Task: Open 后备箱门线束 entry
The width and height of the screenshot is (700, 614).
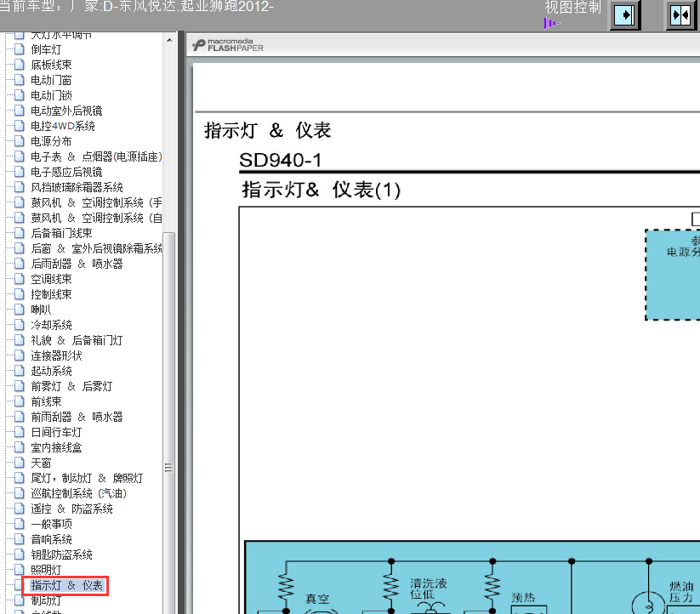Action: click(x=61, y=233)
